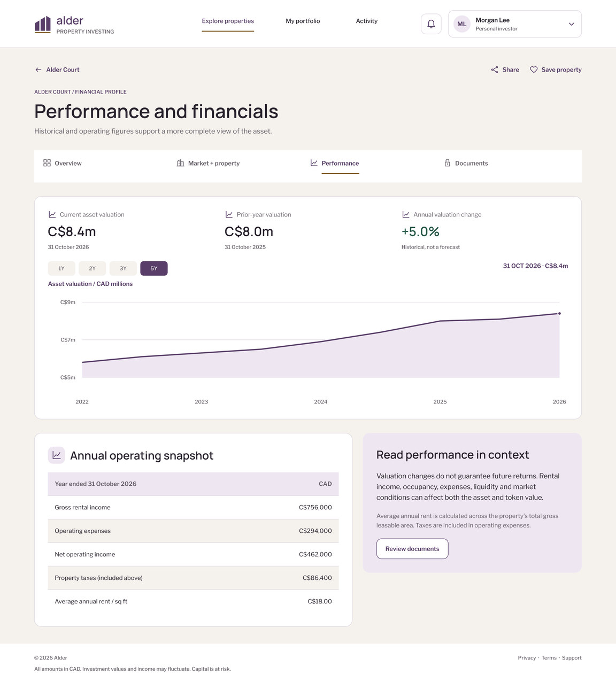Open My portfolio nav item
The width and height of the screenshot is (616, 683).
pos(303,21)
